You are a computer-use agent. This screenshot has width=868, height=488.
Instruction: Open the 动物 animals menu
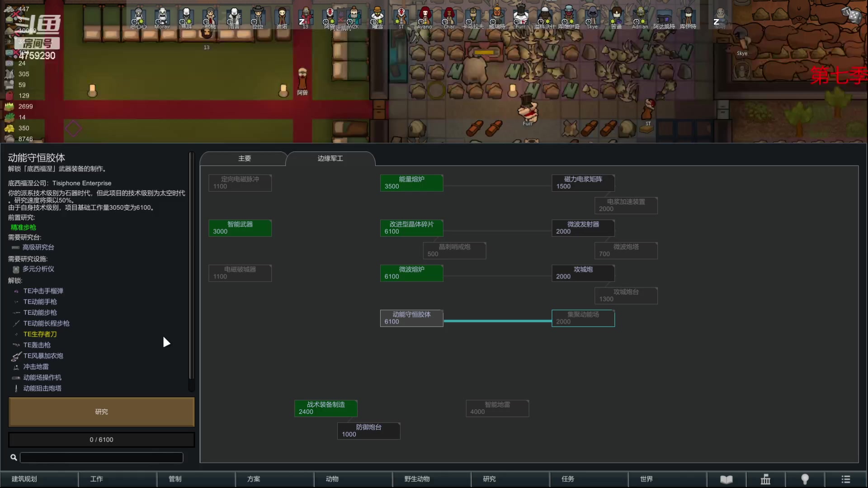pos(354,479)
